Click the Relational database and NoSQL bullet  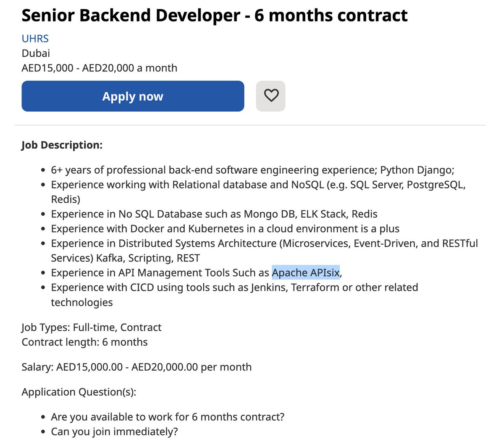[258, 184]
